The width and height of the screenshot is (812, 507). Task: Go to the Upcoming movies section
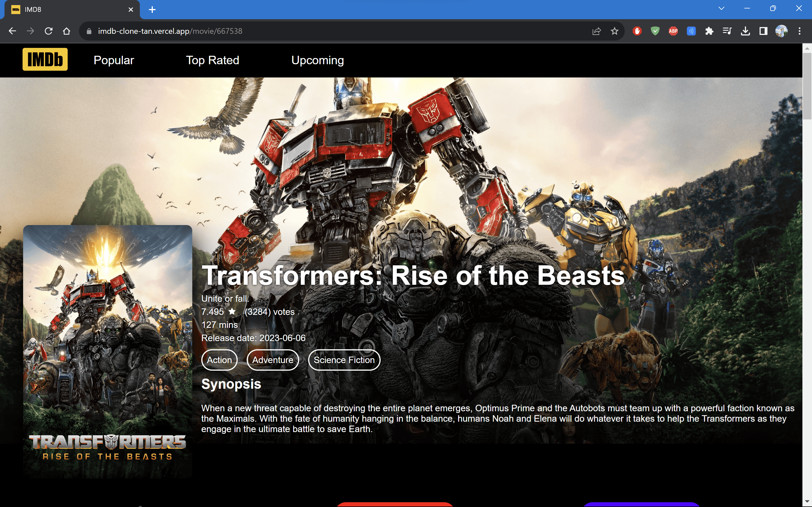pyautogui.click(x=317, y=60)
